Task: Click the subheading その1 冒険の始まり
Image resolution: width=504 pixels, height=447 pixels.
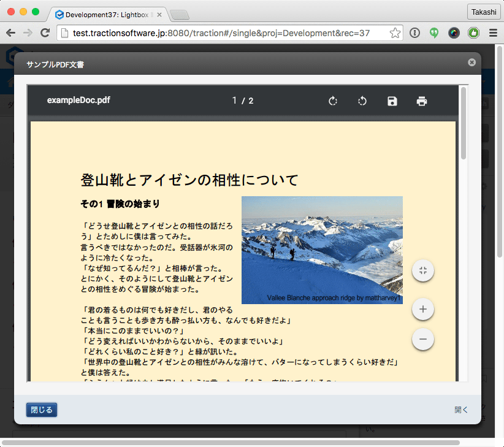Action: [120, 204]
